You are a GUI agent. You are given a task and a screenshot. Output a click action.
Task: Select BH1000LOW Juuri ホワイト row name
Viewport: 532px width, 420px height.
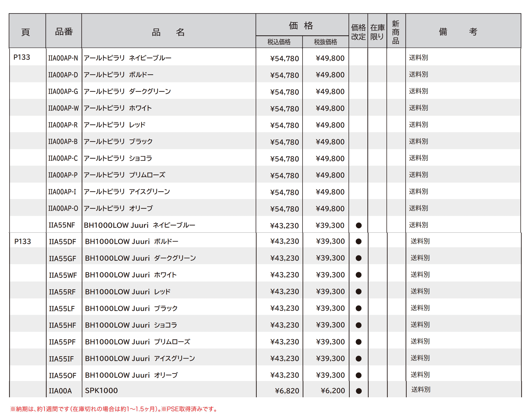(131, 275)
